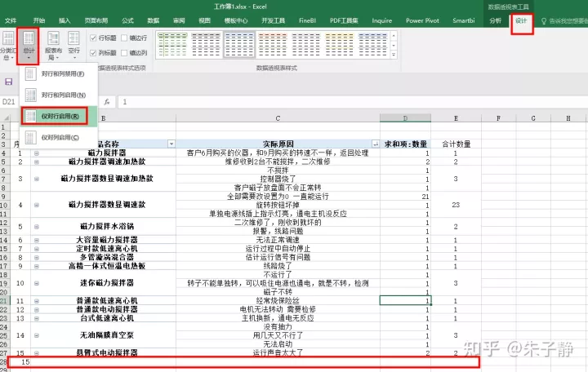Open the Inquire tab

[x=381, y=20]
